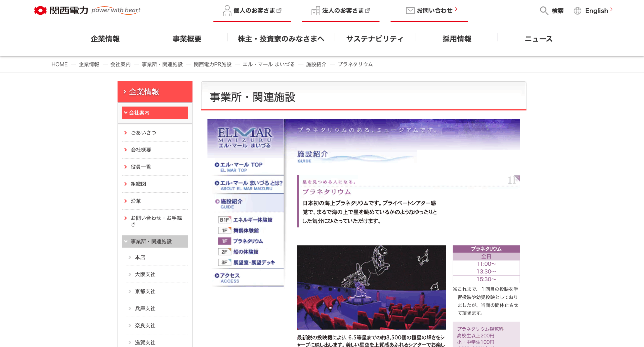Open 役員一覧 in the sidebar
Image resolution: width=644 pixels, height=347 pixels.
141,167
